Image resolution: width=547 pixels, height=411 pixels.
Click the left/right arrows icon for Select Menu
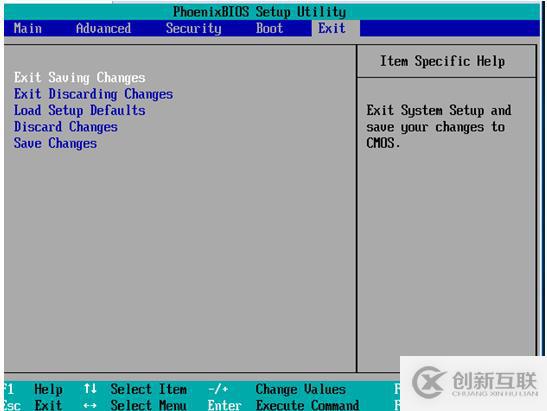pos(90,405)
